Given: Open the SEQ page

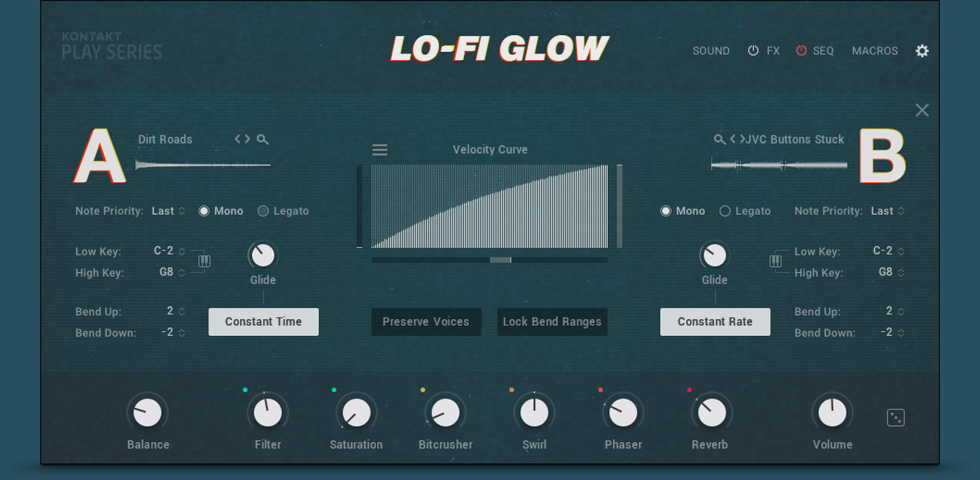Looking at the screenshot, I should [x=823, y=50].
